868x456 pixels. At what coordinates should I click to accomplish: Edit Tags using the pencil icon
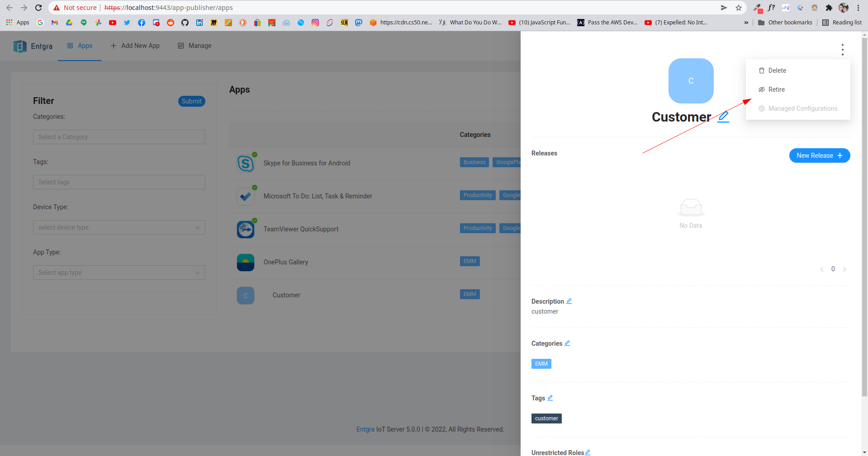(x=550, y=397)
